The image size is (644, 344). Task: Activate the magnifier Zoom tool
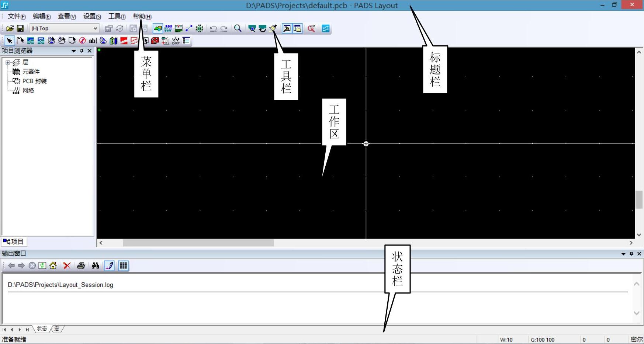pyautogui.click(x=238, y=28)
